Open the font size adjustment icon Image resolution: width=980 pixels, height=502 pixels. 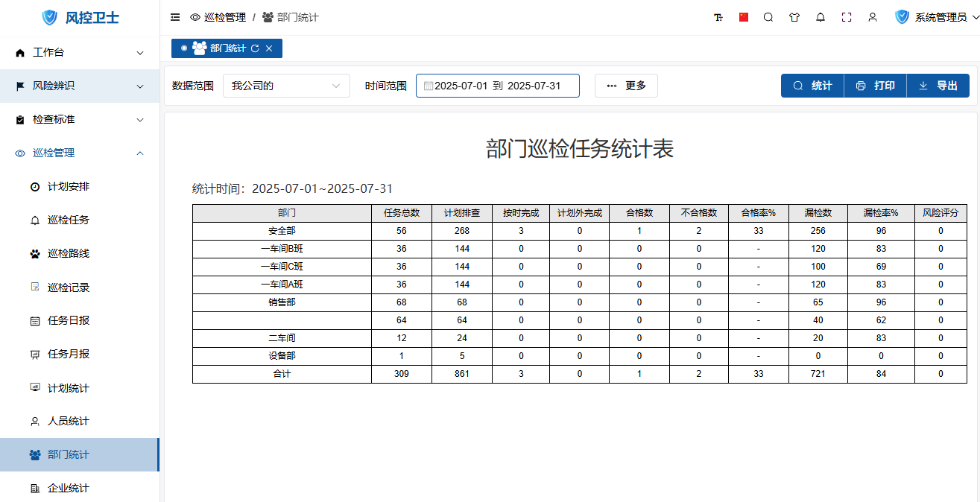718,17
